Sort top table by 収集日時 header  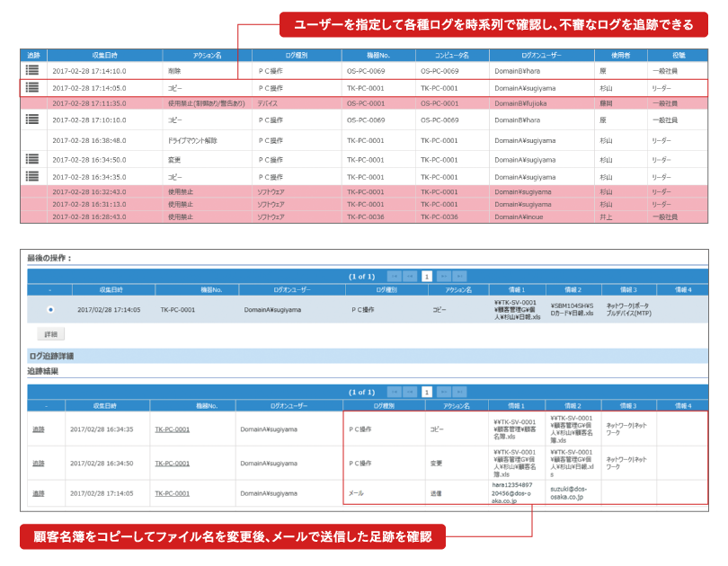pyautogui.click(x=105, y=55)
